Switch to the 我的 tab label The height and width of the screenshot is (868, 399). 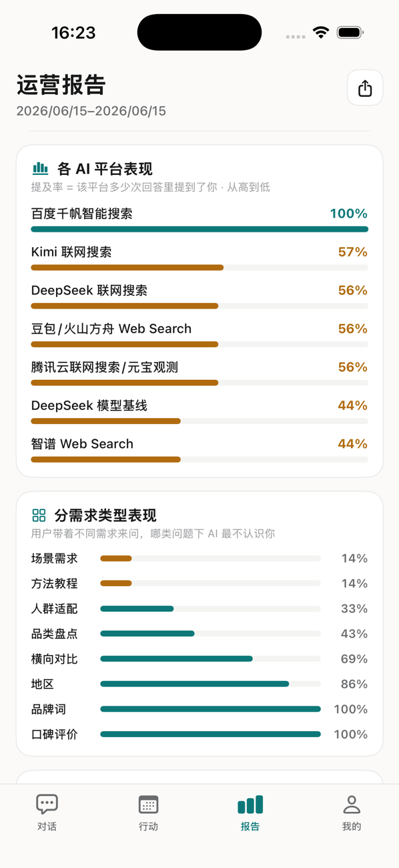click(352, 826)
